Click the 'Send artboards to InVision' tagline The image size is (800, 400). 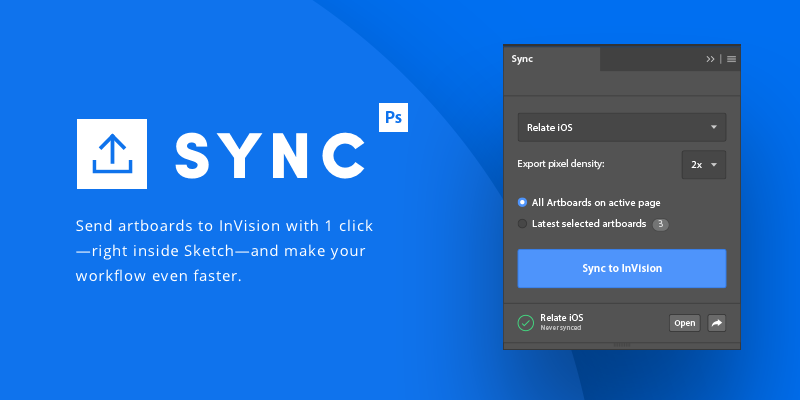[224, 251]
